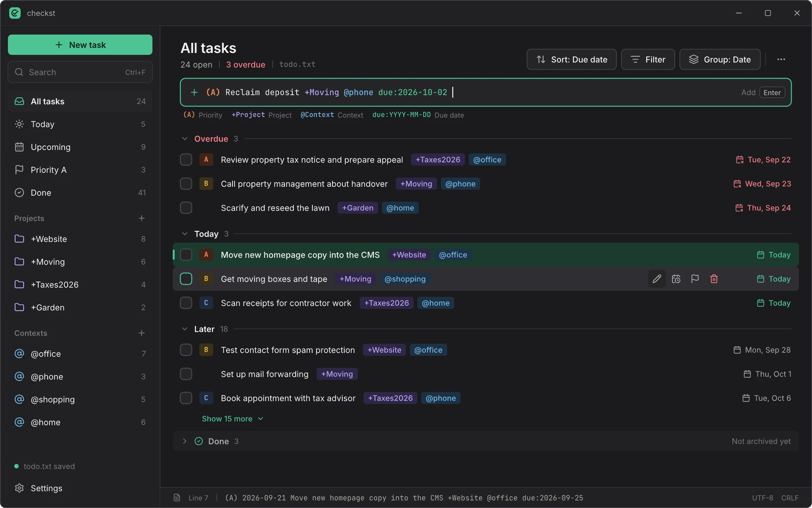Open the +Garden project
Image resolution: width=812 pixels, height=508 pixels.
(x=80, y=307)
